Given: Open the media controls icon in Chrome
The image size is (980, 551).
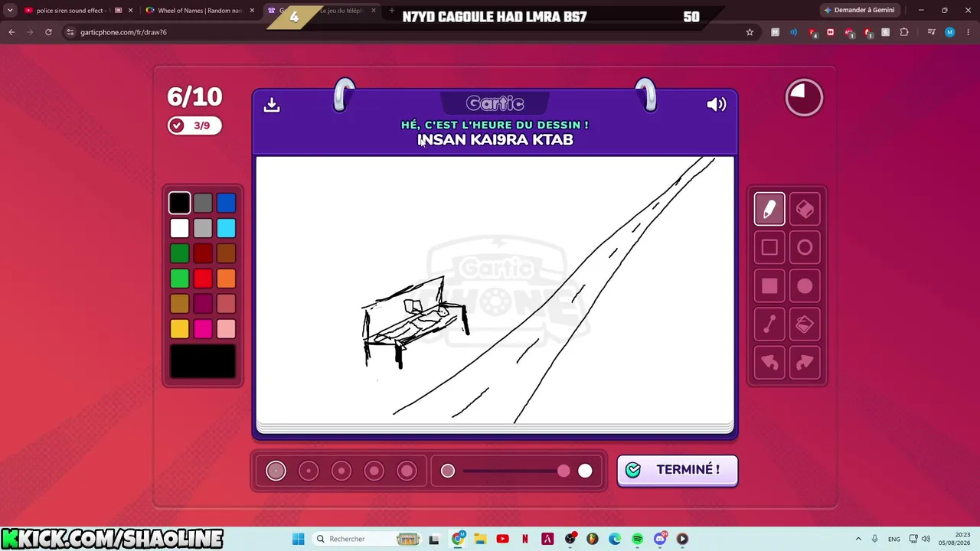Looking at the screenshot, I should pos(931,32).
